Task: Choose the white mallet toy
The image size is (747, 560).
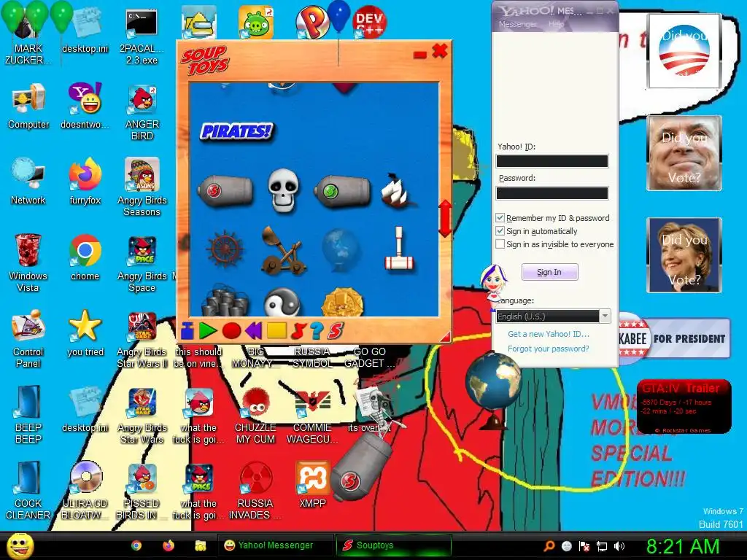Action: [x=399, y=249]
